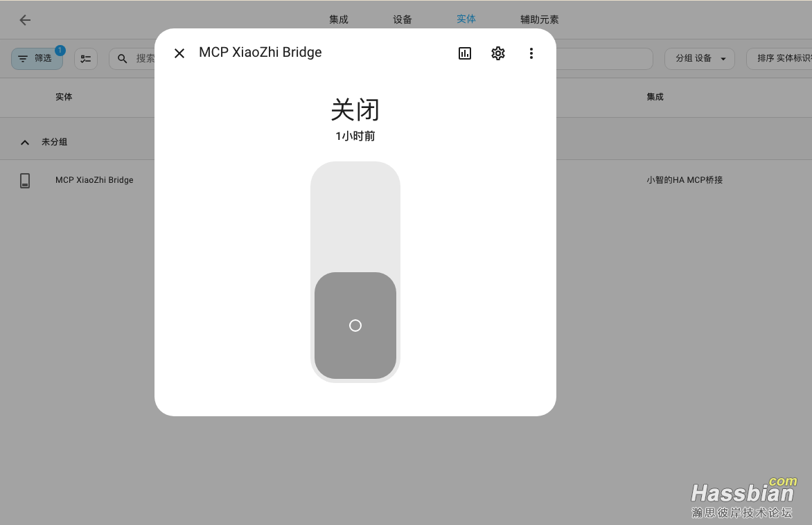Switch to 辅助元素 tab
The height and width of the screenshot is (525, 812).
[x=539, y=19]
